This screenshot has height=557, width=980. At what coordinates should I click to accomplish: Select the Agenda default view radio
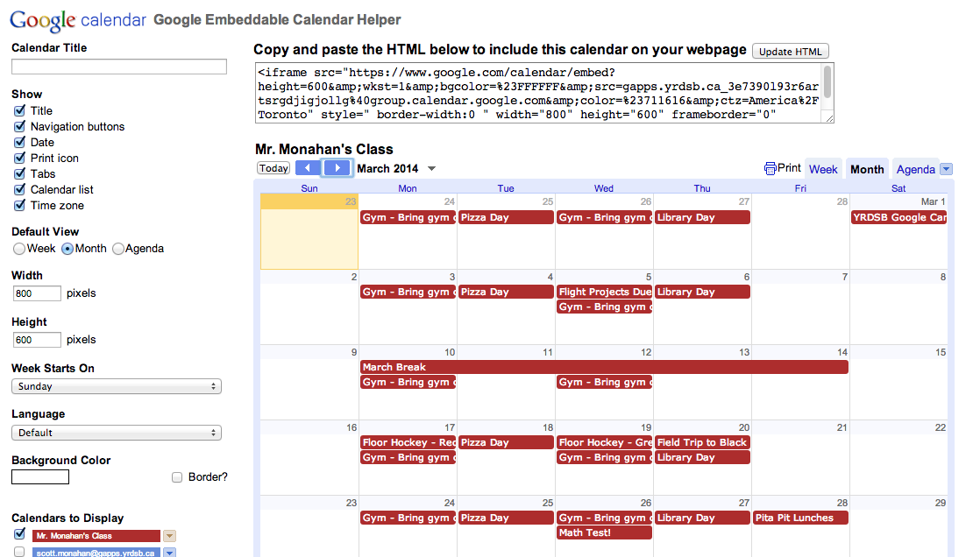(118, 249)
